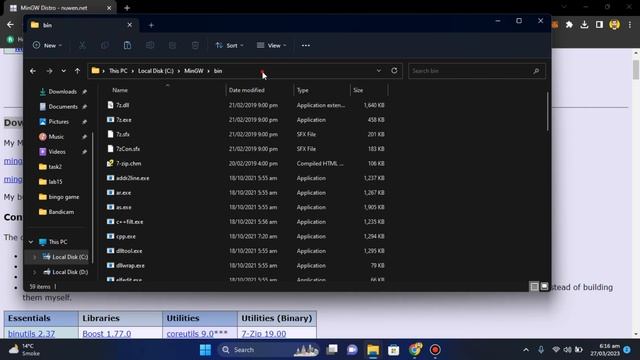Sort by Date modified column header
This screenshot has height=360, width=640.
pyautogui.click(x=247, y=90)
